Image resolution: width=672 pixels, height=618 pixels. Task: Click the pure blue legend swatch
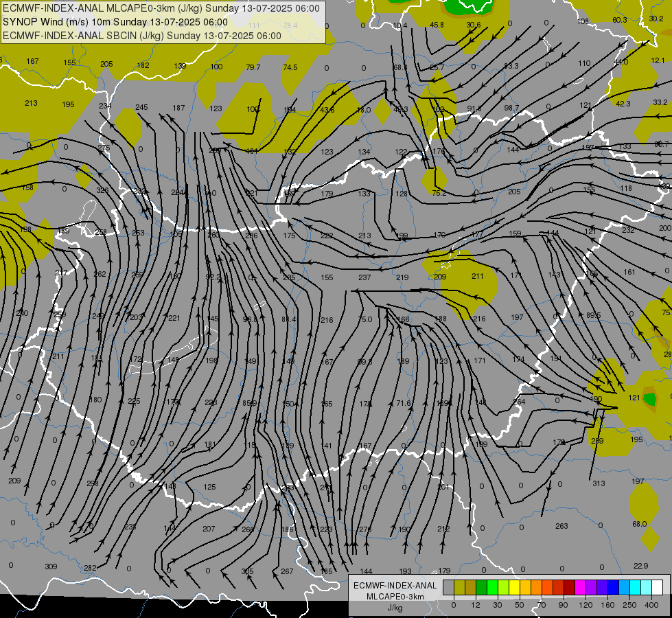click(614, 587)
